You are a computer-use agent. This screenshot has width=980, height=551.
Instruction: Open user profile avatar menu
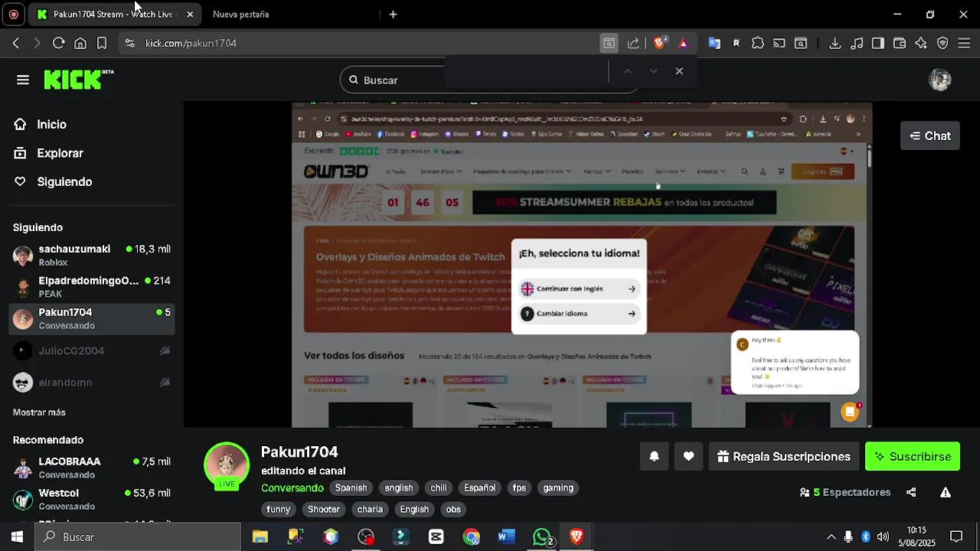tap(940, 80)
